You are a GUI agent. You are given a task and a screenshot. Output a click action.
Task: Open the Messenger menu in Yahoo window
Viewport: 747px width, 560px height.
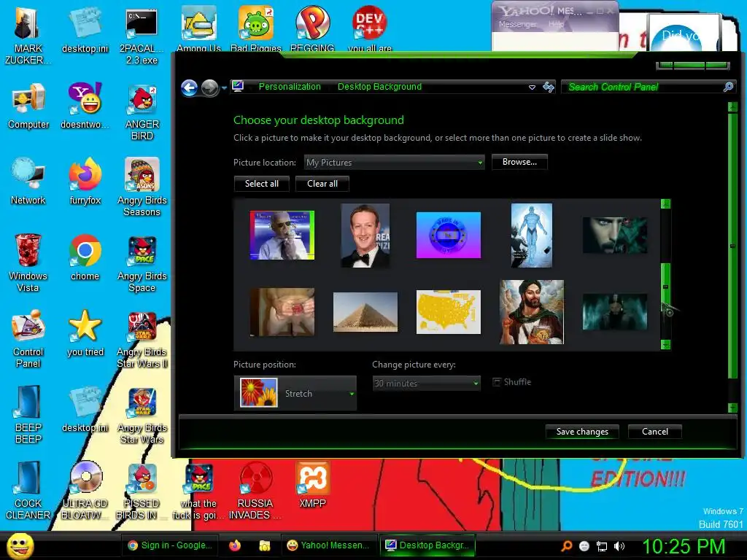click(517, 24)
